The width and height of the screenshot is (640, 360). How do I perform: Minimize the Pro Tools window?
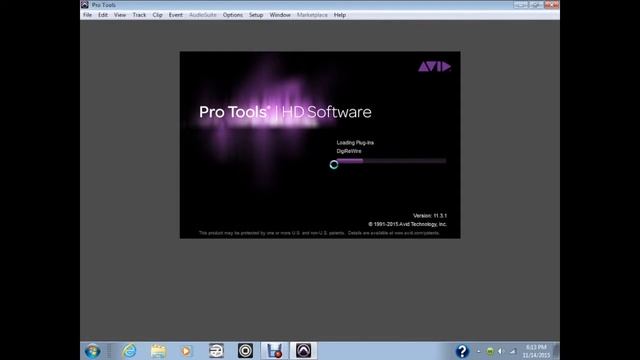click(520, 4)
